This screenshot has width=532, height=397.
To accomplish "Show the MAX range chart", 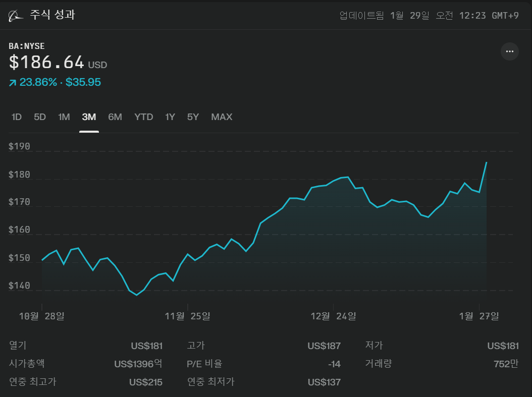I will point(222,117).
